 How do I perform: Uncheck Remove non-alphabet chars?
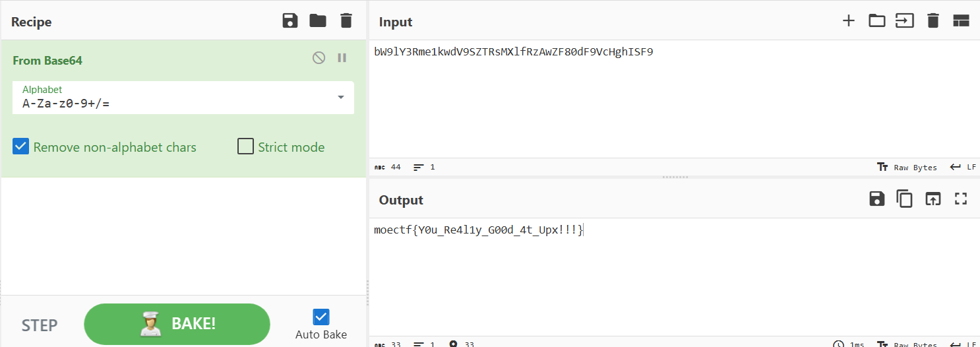21,147
